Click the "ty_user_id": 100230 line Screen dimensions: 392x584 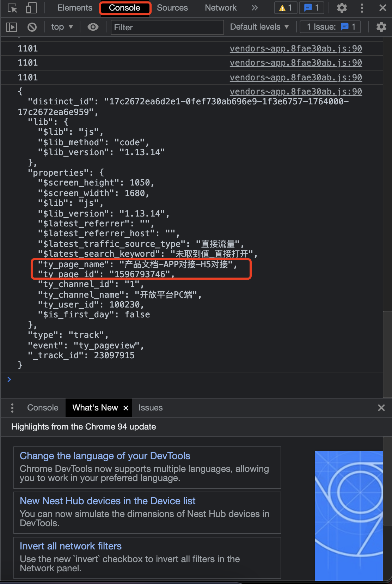pos(91,304)
